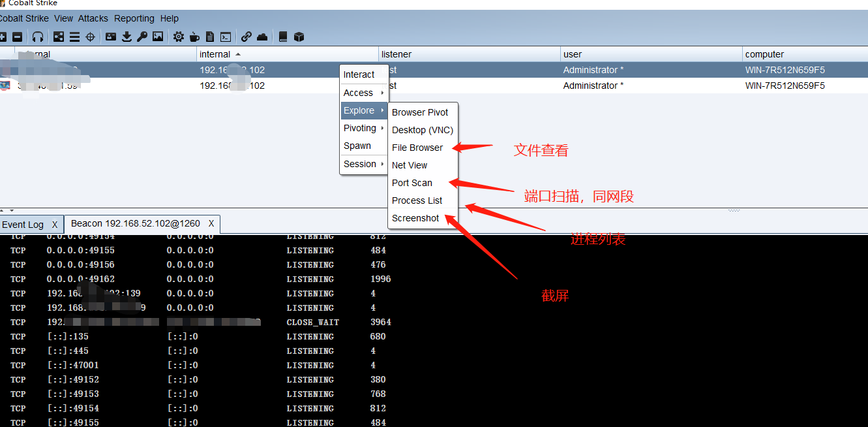Sort by the listener column header
Viewport: 868px width, 427px height.
(x=470, y=54)
